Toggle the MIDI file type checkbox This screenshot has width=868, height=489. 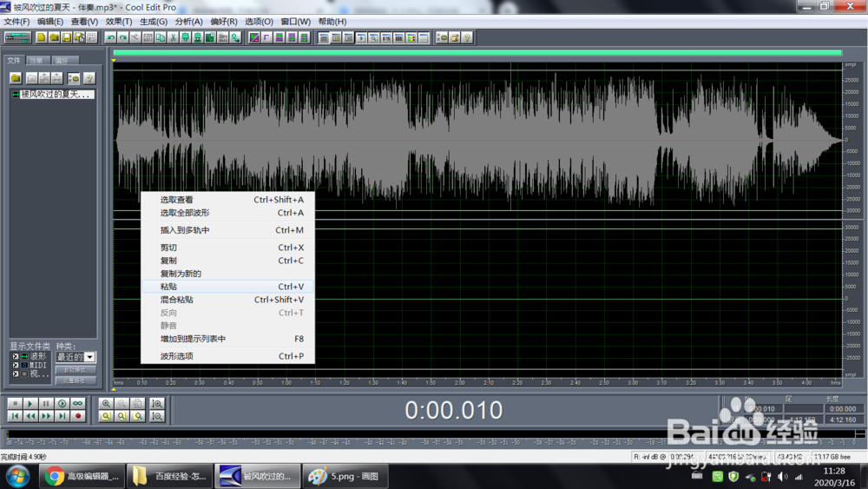click(16, 365)
